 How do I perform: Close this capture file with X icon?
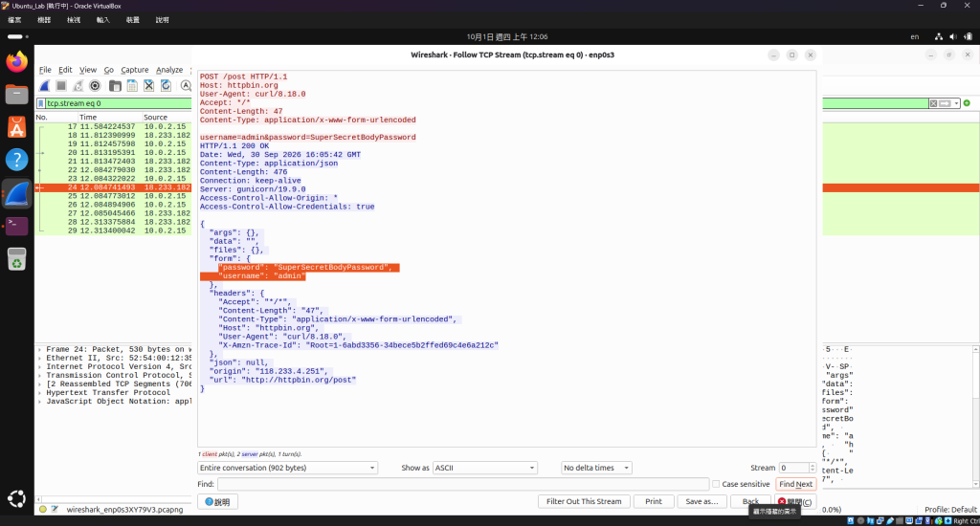coord(148,85)
